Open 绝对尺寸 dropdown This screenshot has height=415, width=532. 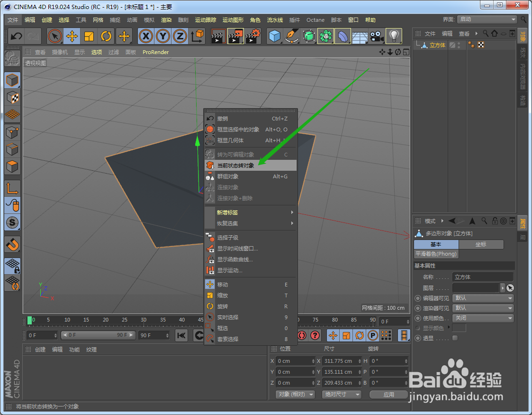coord(341,394)
